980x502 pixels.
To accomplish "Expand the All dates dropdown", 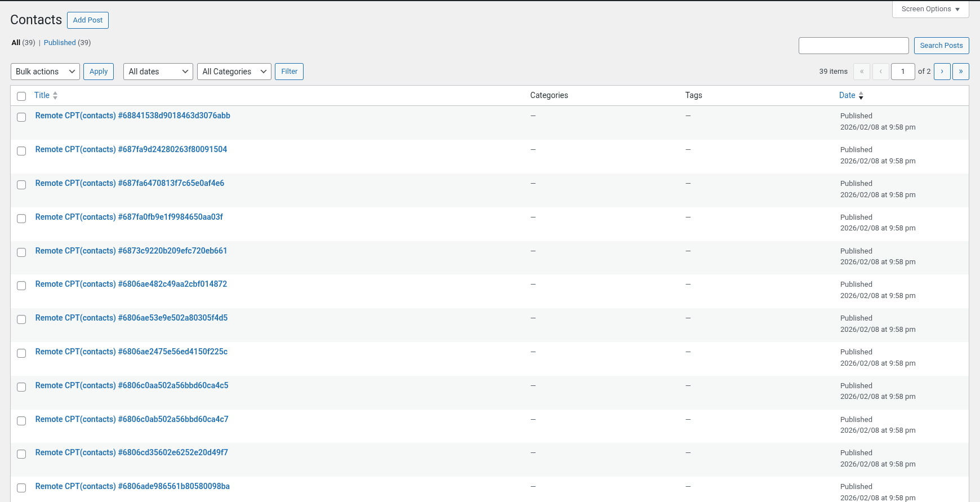I will [x=158, y=72].
